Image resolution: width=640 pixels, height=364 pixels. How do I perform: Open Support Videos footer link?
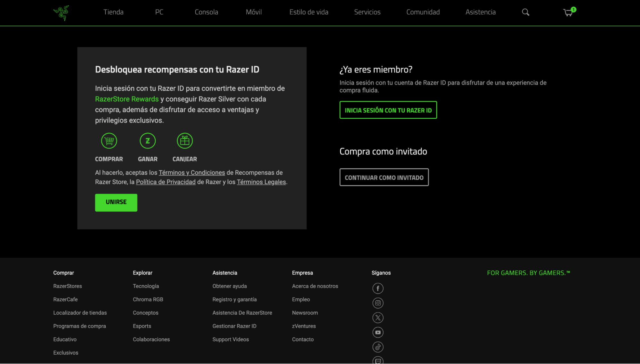click(x=231, y=340)
